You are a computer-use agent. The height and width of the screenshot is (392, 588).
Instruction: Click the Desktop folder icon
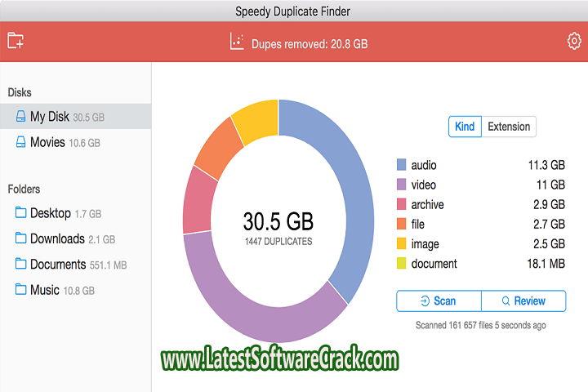tap(20, 213)
